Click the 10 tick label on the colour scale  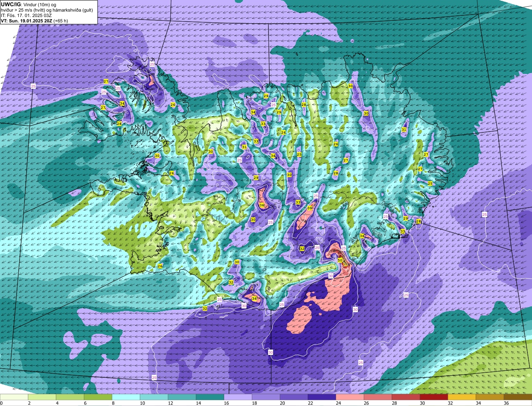(x=142, y=403)
